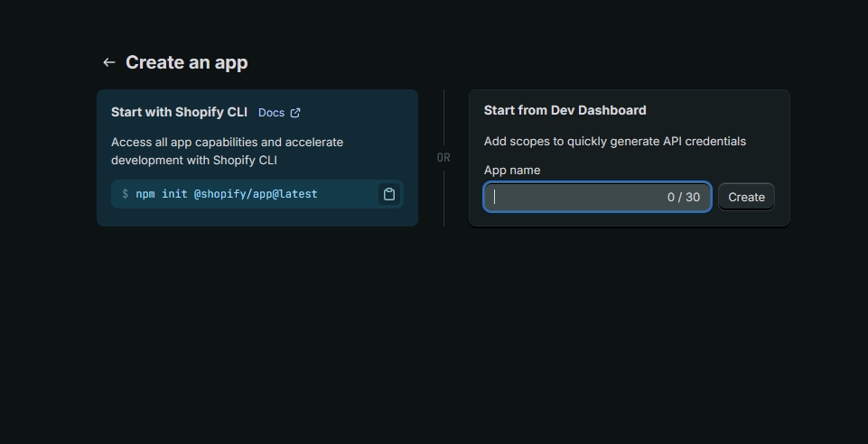Click the word "@shopify/app@latest" in the command

pos(256,194)
